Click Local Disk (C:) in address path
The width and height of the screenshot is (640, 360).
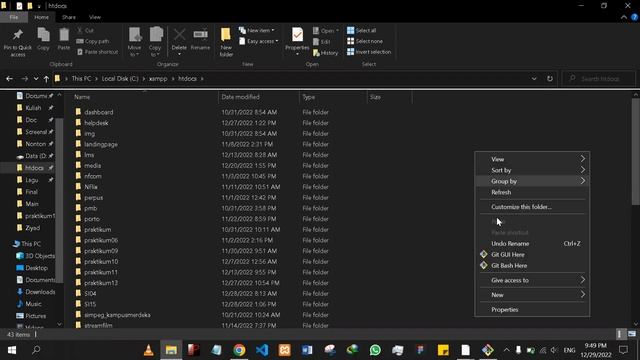(120, 78)
